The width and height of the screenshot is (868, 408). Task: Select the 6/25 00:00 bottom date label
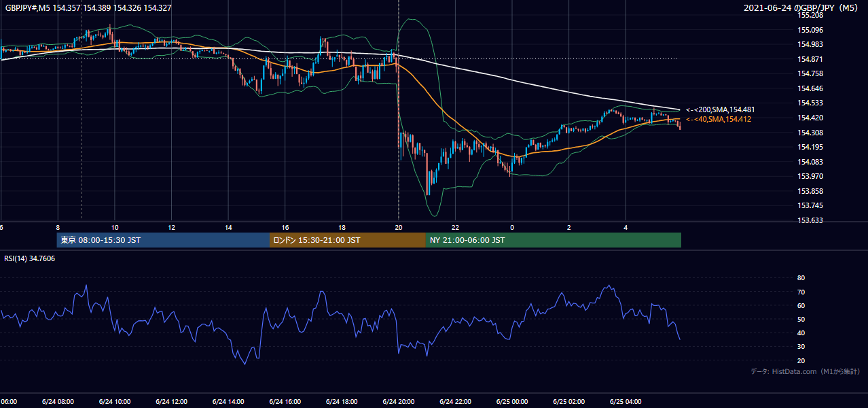pos(511,402)
